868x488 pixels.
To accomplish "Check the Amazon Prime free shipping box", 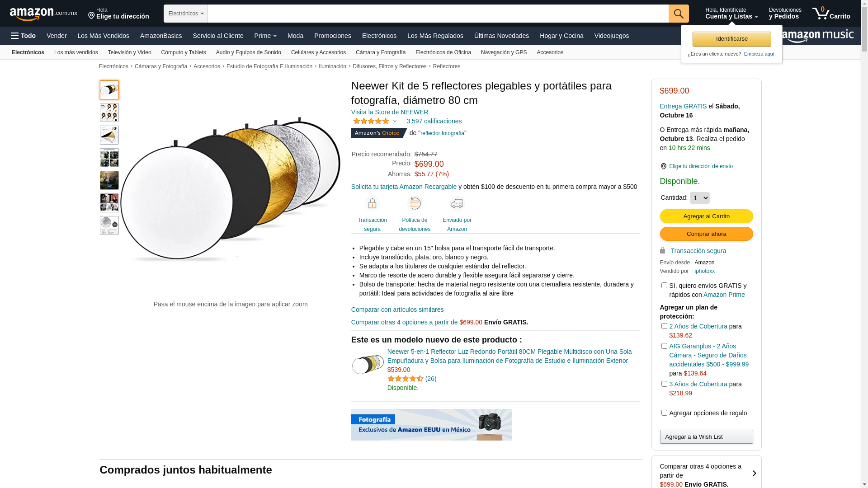I will pos(664,286).
